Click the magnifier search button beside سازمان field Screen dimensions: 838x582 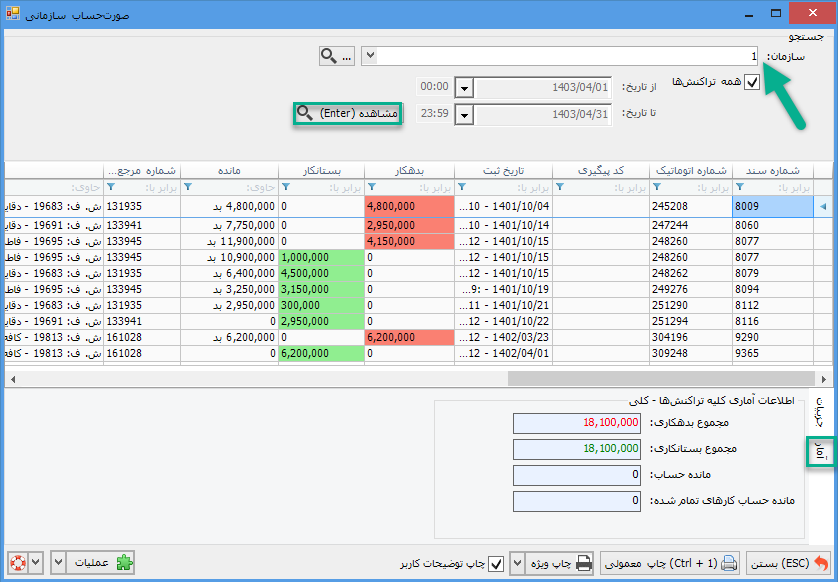[x=337, y=56]
